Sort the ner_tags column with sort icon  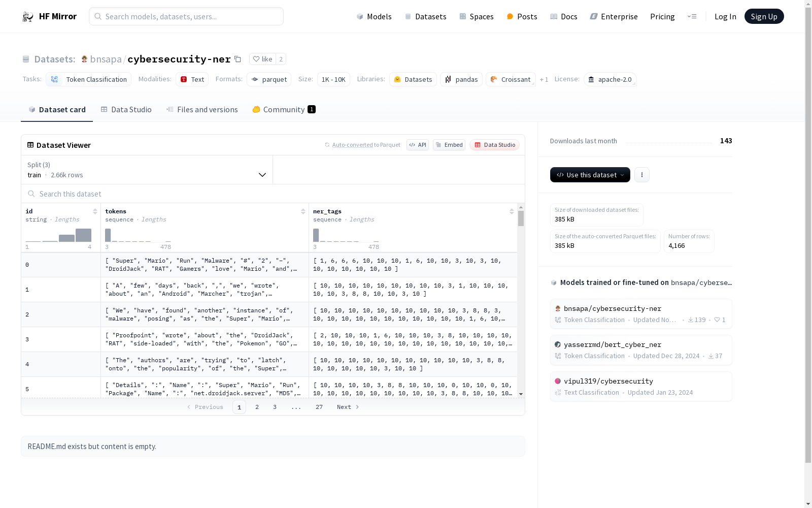[x=512, y=211]
